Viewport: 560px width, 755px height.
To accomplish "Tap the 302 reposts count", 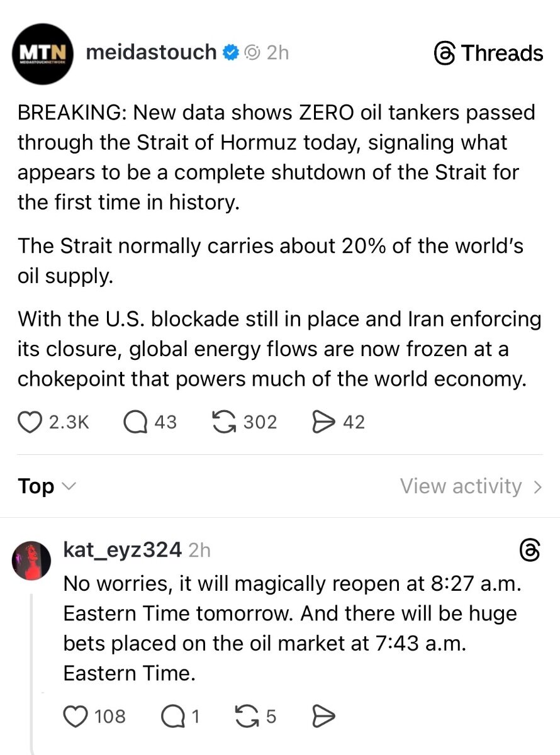I will click(260, 422).
